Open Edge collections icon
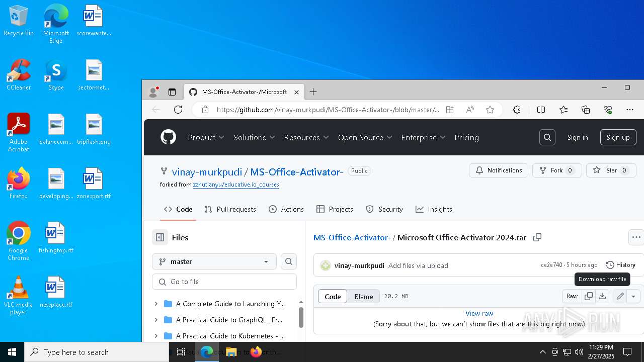 [586, 110]
